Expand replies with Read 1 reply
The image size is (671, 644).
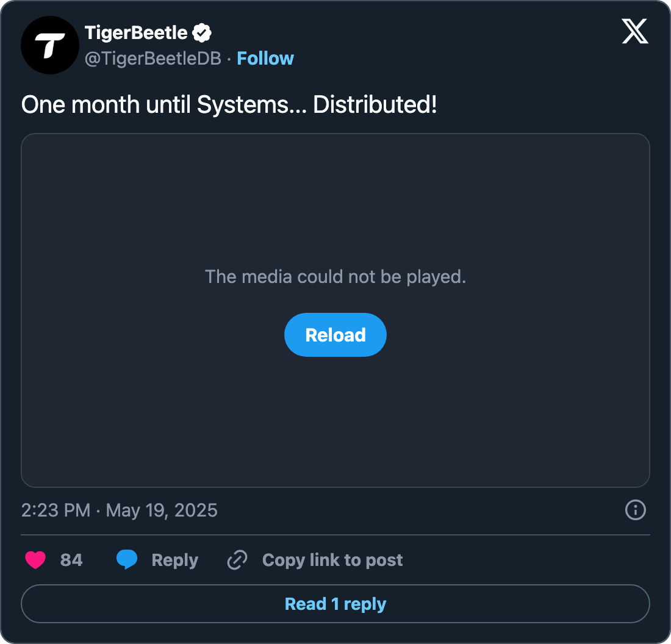click(335, 604)
